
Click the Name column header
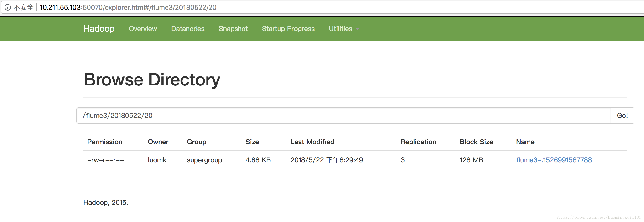click(x=525, y=142)
